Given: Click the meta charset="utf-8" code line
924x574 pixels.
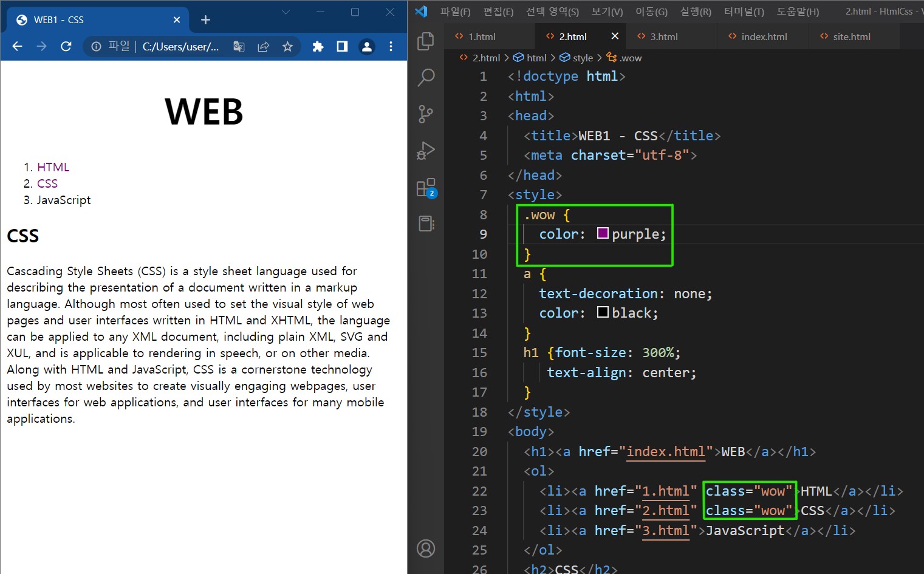Looking at the screenshot, I should [x=610, y=155].
